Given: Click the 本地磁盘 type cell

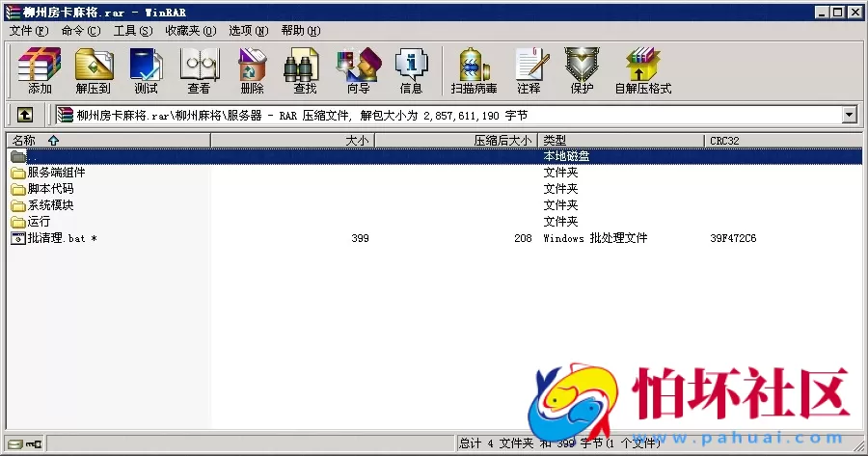Looking at the screenshot, I should 566,156.
